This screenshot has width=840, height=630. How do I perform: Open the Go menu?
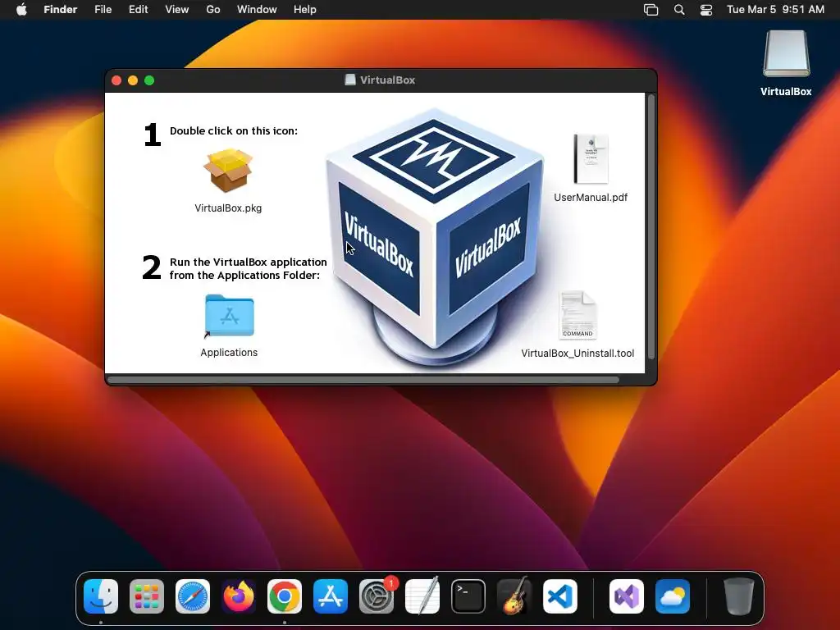pos(213,10)
